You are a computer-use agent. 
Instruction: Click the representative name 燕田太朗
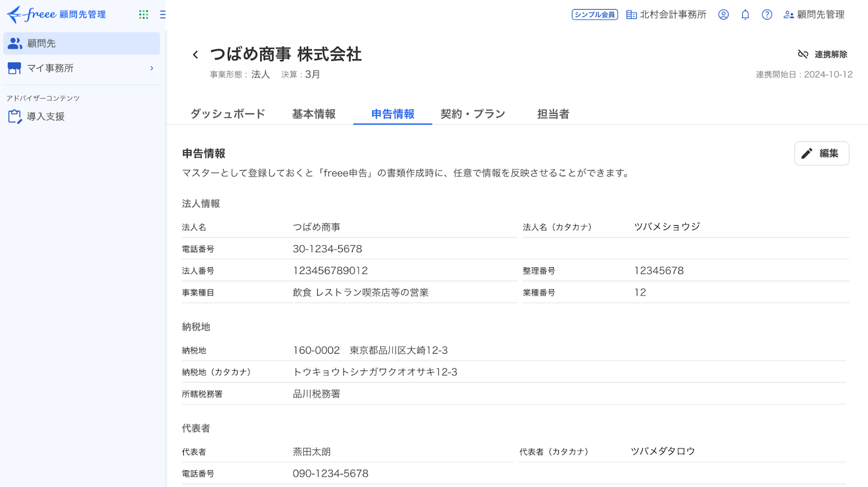[x=312, y=452]
